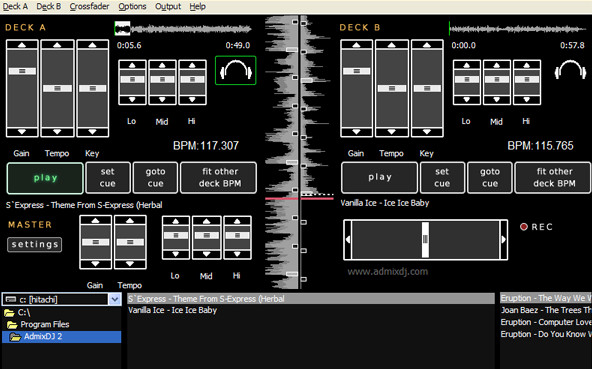Open the Master settings button
The height and width of the screenshot is (369, 592).
pyautogui.click(x=34, y=244)
